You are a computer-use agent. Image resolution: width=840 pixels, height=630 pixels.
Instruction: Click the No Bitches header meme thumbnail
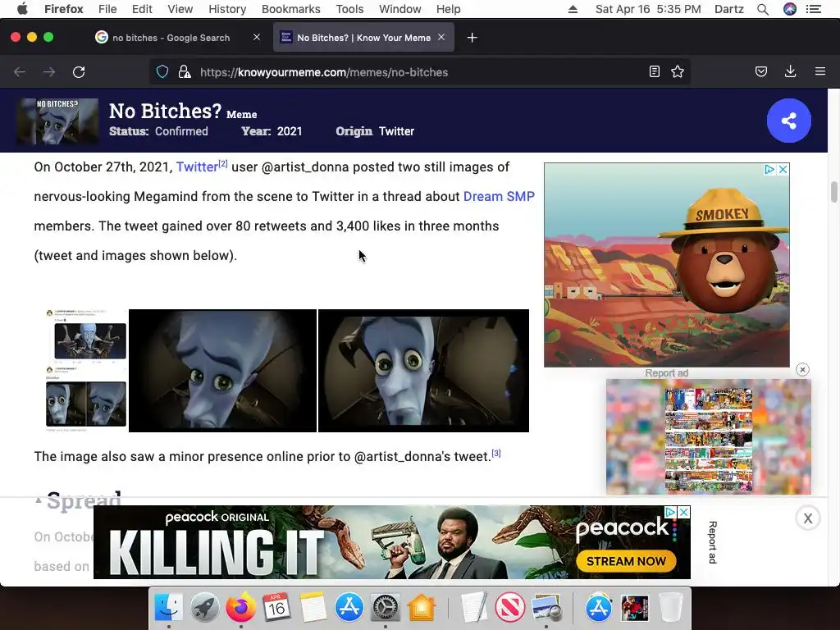(x=57, y=121)
